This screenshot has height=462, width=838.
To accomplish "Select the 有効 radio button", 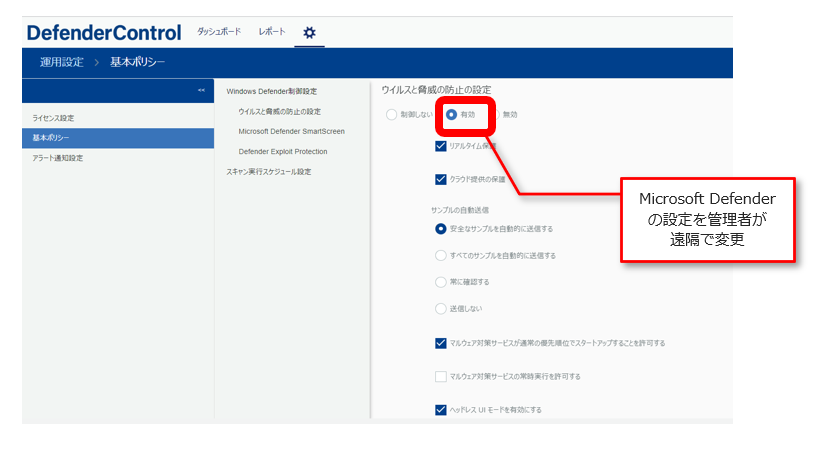I will pyautogui.click(x=451, y=114).
